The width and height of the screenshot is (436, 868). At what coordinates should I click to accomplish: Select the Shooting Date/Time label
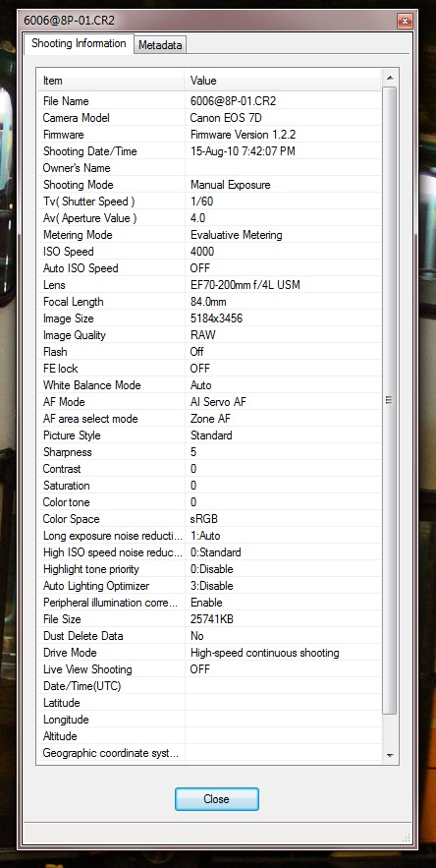point(89,151)
